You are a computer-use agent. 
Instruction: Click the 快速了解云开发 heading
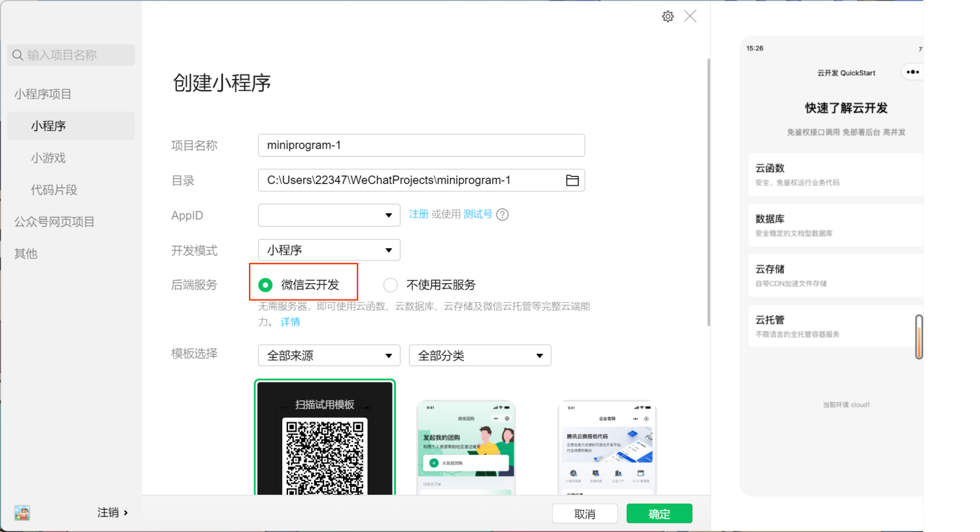click(x=846, y=108)
